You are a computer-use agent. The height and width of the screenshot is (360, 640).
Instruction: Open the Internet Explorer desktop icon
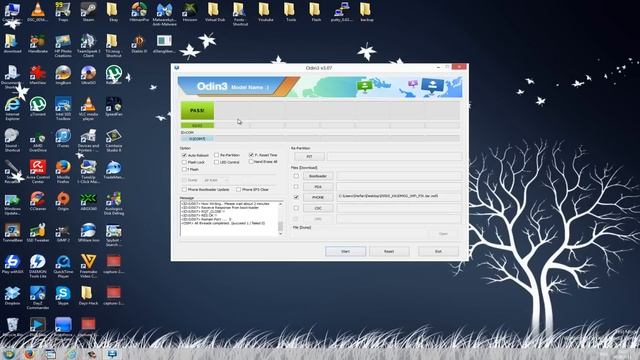pos(12,109)
